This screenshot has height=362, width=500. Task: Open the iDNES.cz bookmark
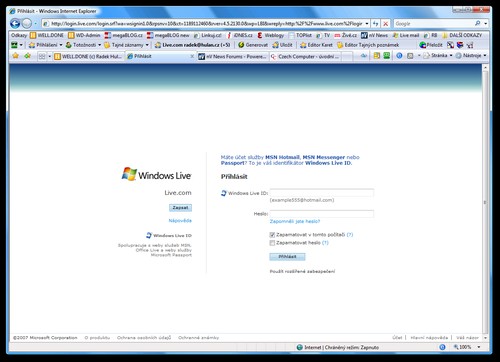[239, 35]
